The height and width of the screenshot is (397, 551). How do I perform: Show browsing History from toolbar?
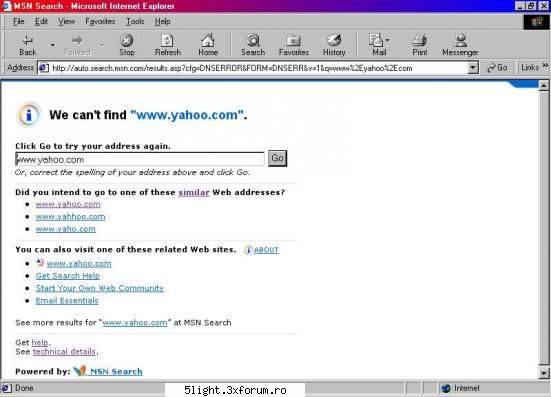click(x=334, y=45)
